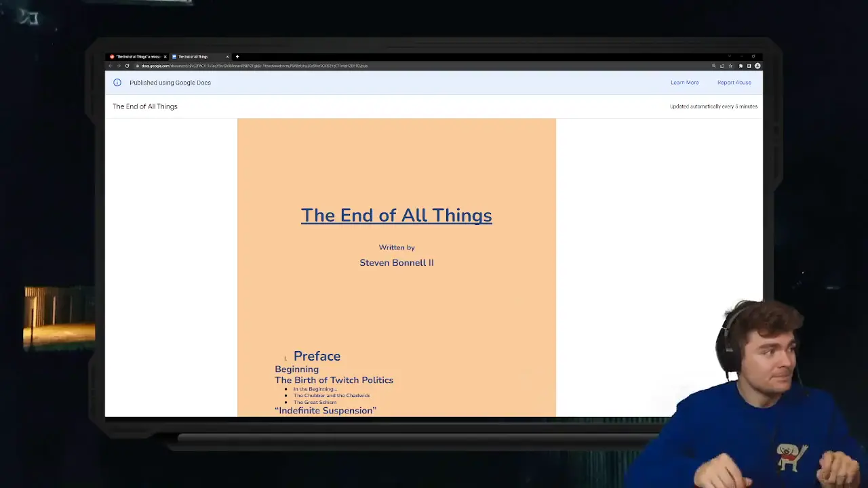
Task: Click the Report Abuse link
Action: pos(734,83)
